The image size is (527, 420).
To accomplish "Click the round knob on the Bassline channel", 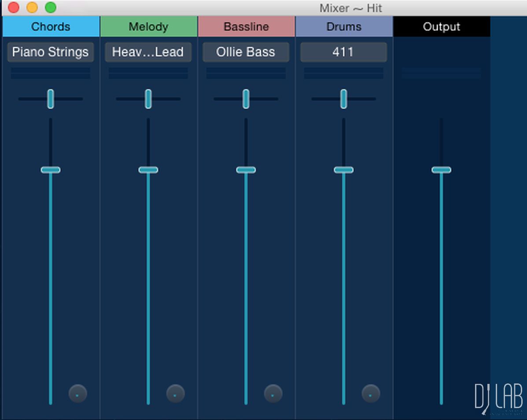I will (273, 394).
